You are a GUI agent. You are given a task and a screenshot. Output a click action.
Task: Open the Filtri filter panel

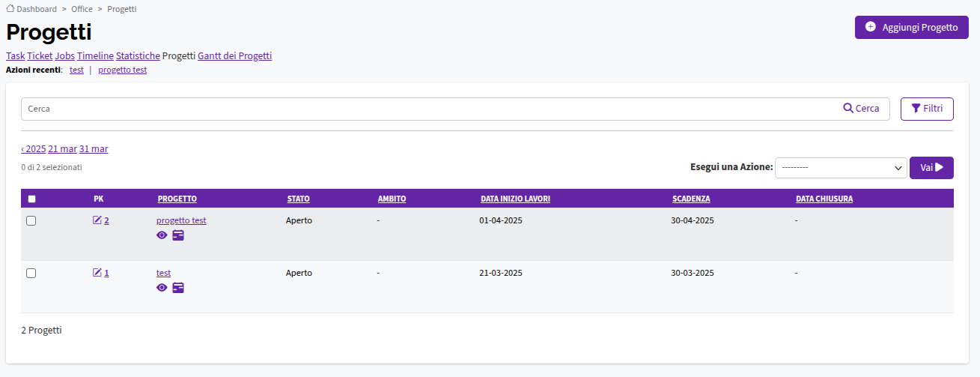[927, 109]
